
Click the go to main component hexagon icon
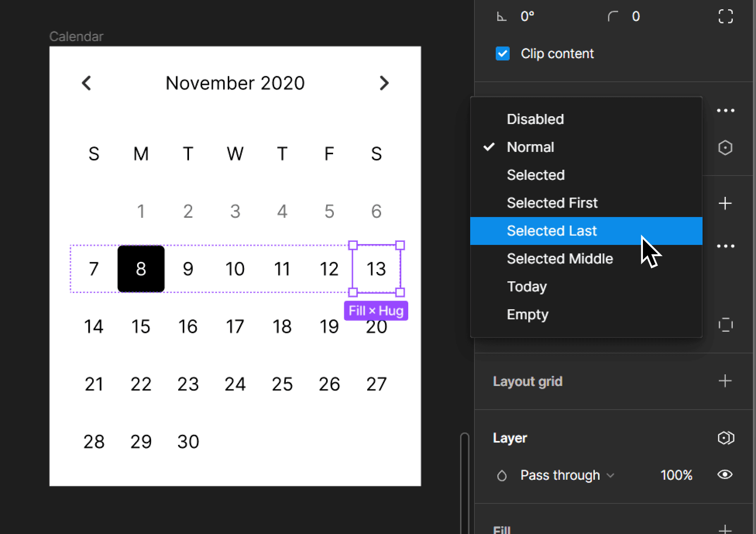coord(725,148)
